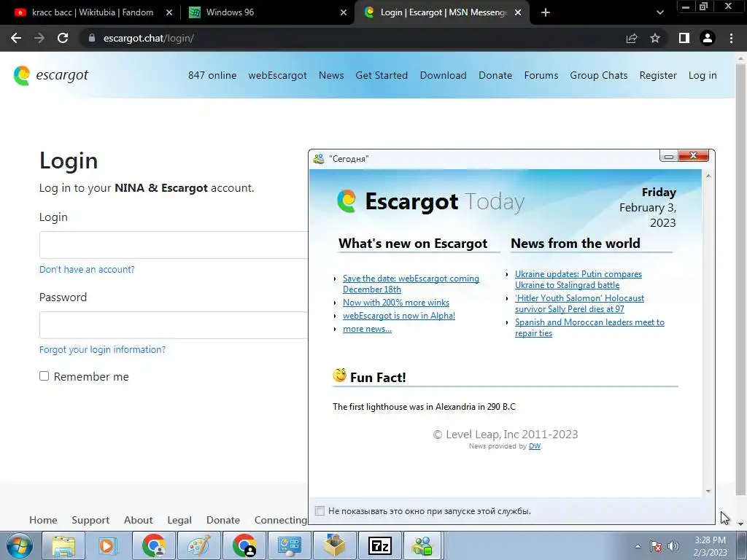Click the Escargot Today scrollbar down arrow

(708, 491)
